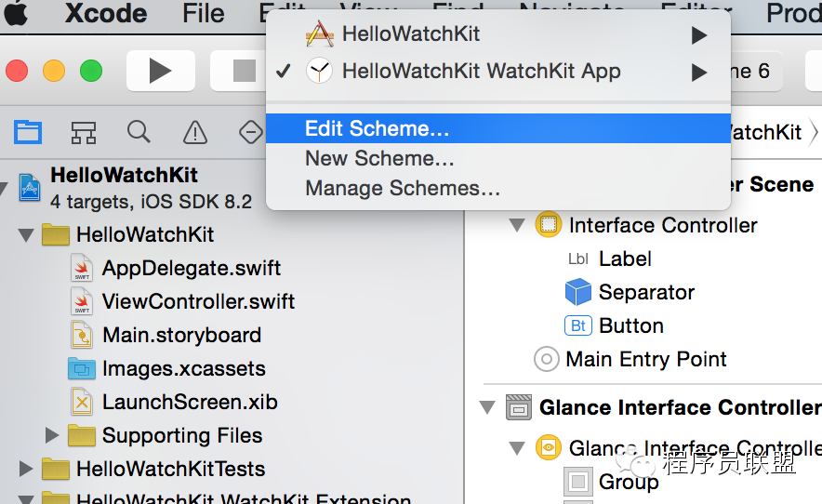
Task: Collapse Glance Interface Controller Scene triangle
Action: click(487, 407)
